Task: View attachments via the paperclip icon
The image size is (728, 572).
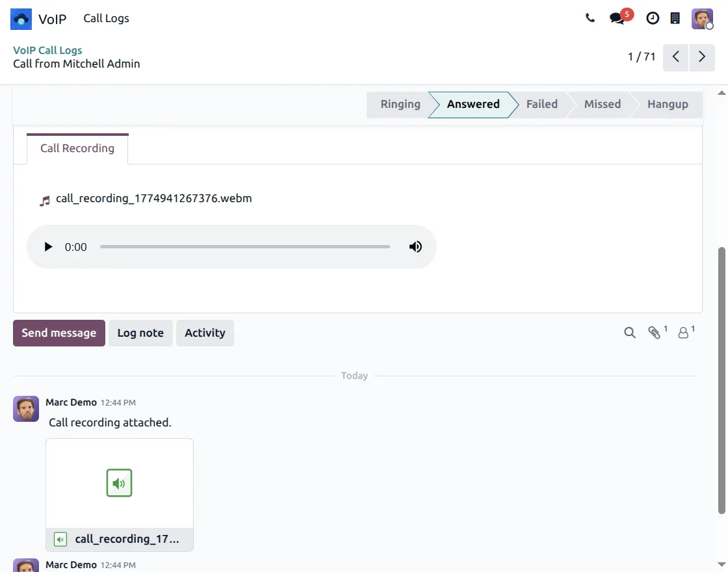Action: point(654,332)
